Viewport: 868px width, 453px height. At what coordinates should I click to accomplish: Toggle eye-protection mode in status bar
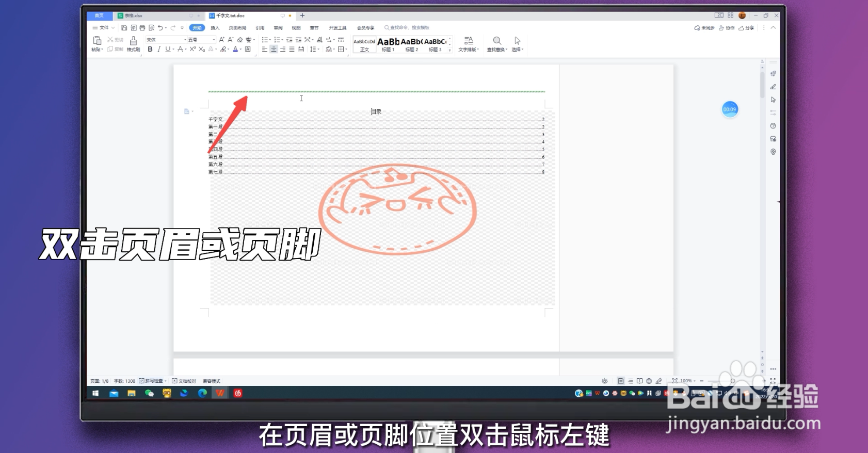(604, 381)
